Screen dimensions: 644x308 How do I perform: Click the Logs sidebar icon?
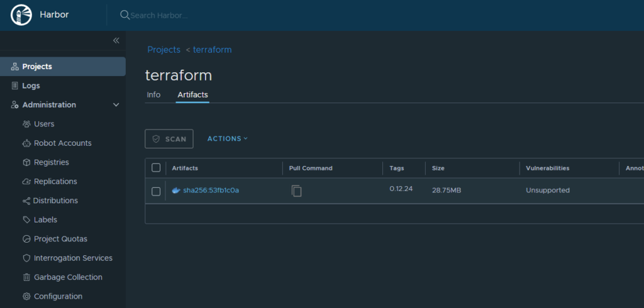[x=15, y=86]
